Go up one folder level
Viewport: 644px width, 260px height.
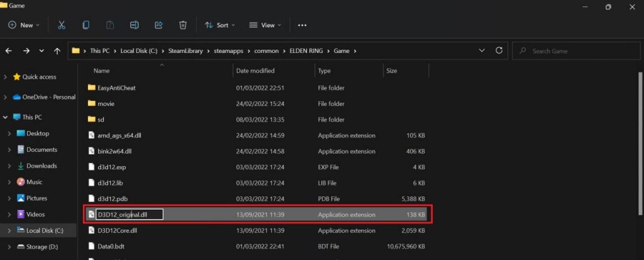[x=58, y=50]
